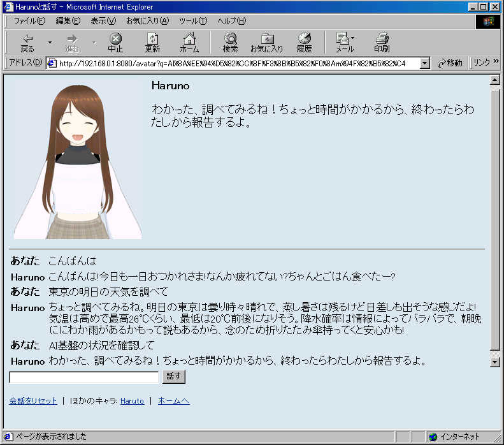Click the ホームへ link
Screen dimensions: 504x445
173,401
